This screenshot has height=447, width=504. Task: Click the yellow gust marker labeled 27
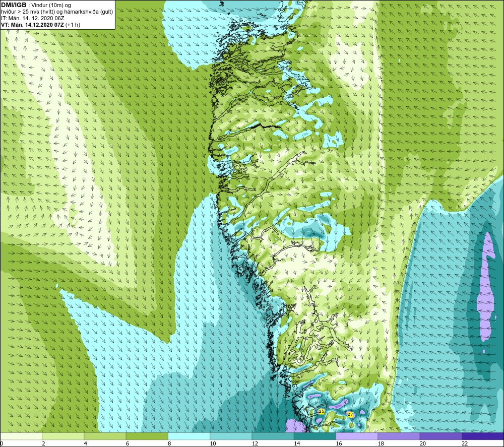pos(350,415)
